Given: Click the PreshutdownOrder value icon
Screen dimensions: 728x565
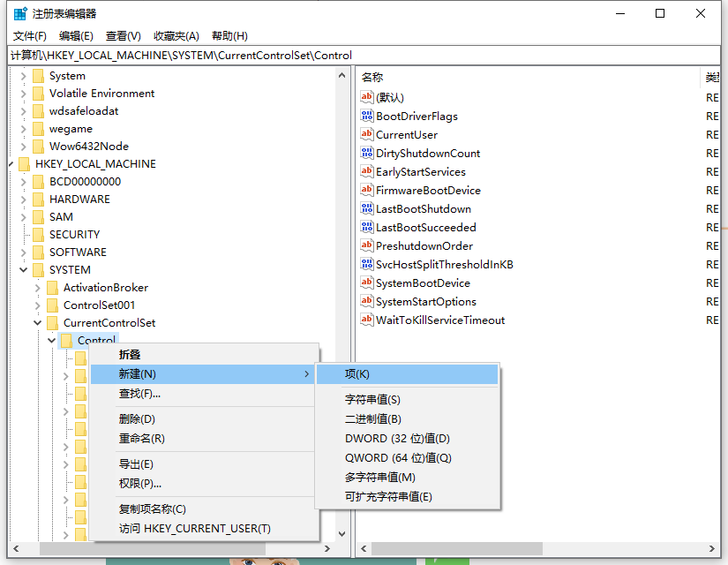Looking at the screenshot, I should (367, 245).
